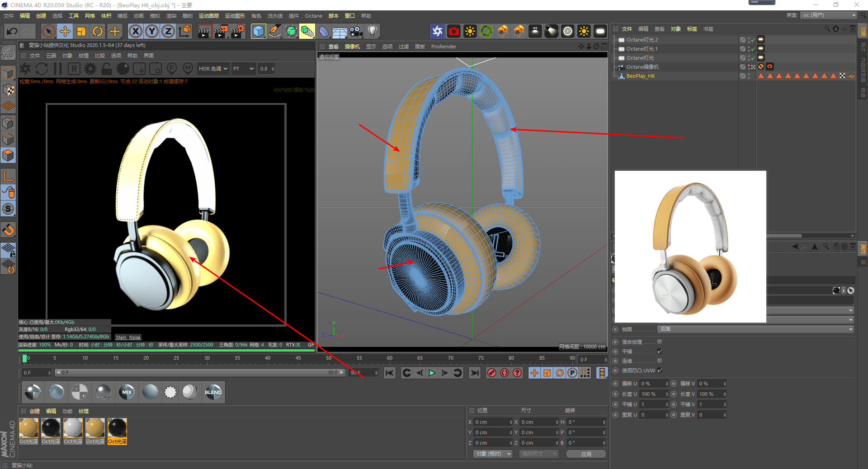Select the Rotate tool in the top toolbar
The image size is (868, 469).
click(x=98, y=31)
